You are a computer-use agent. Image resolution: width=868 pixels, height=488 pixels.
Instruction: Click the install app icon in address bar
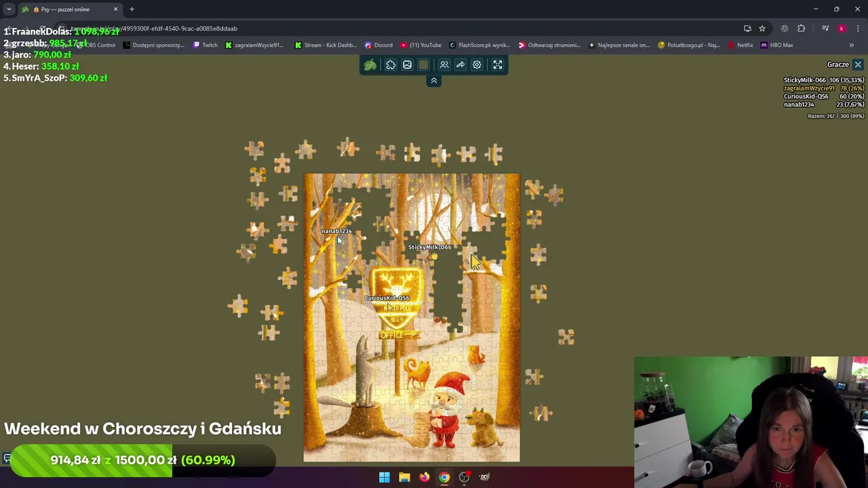coord(747,28)
